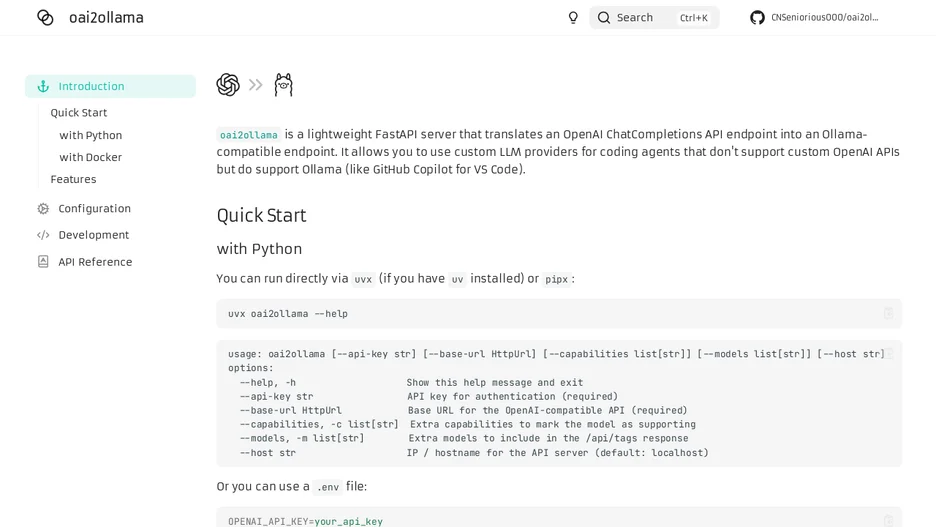The image size is (936, 527).
Task: Open the oai2ollama home title link
Action: click(106, 18)
